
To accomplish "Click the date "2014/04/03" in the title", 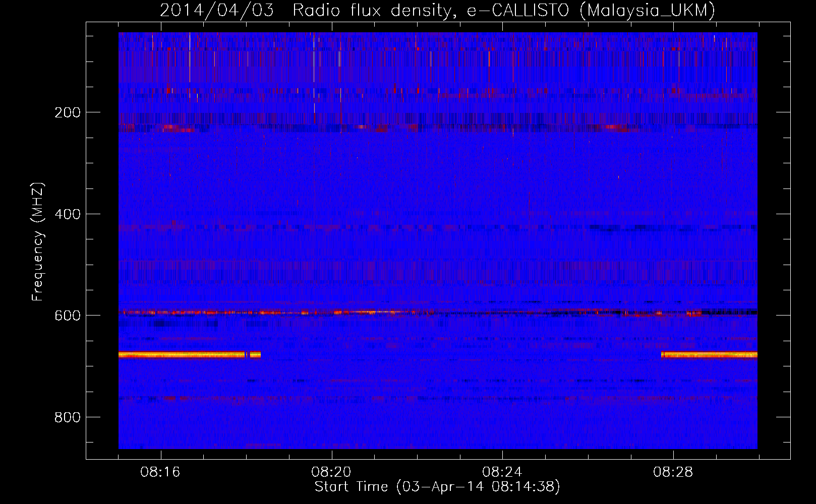I will click(216, 10).
